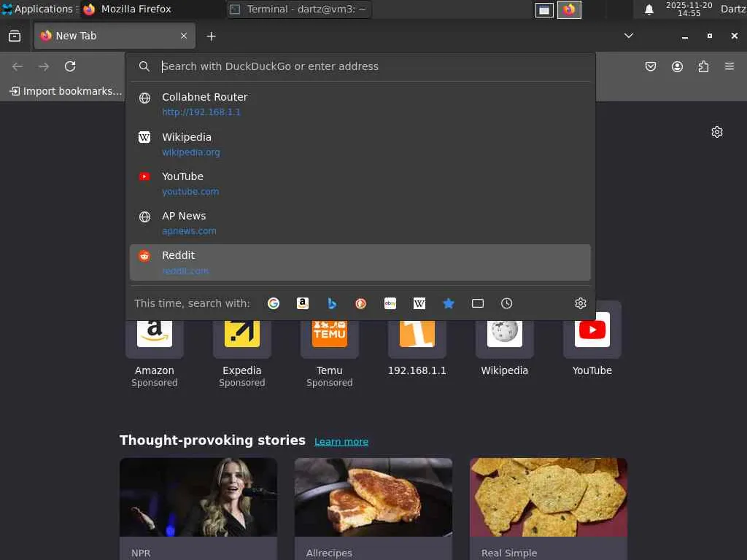
Task: Focus the address search field
Action: tap(360, 66)
